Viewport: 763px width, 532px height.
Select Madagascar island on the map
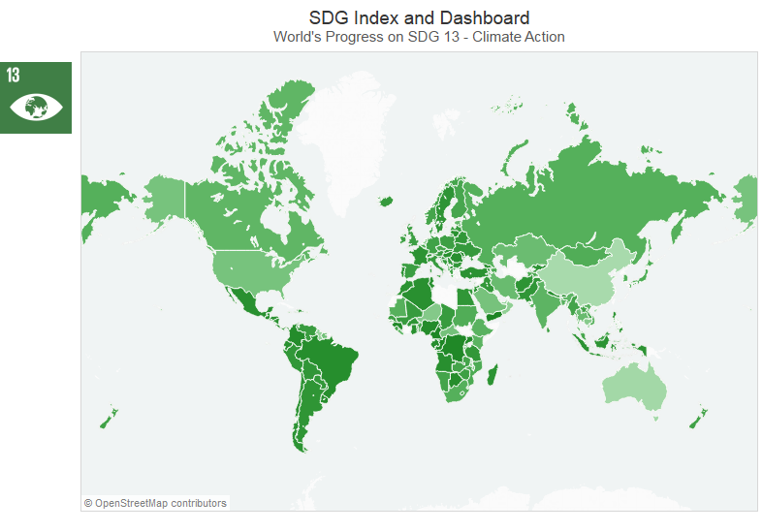493,374
